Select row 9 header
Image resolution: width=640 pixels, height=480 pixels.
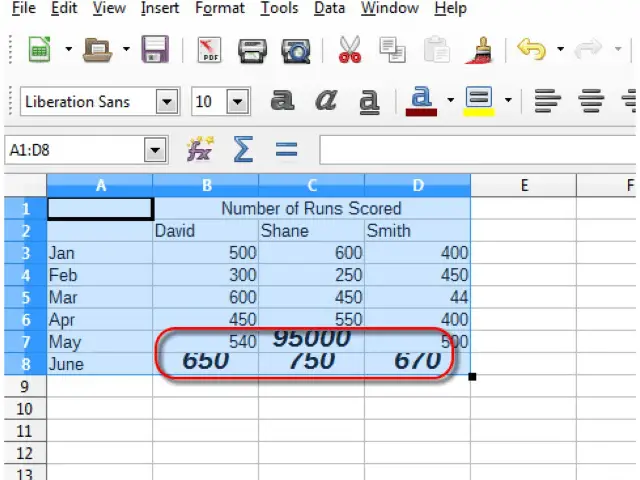(x=25, y=387)
